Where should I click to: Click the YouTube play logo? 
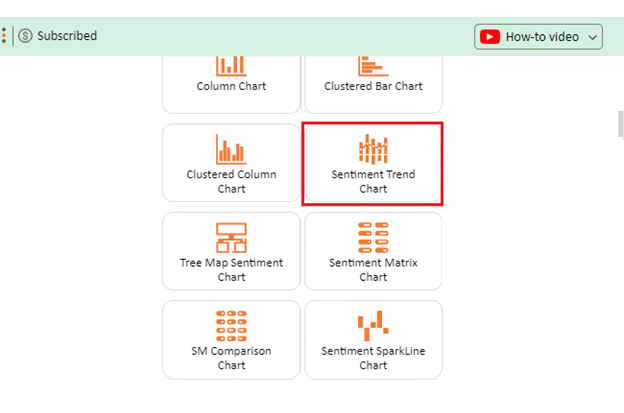coord(490,37)
